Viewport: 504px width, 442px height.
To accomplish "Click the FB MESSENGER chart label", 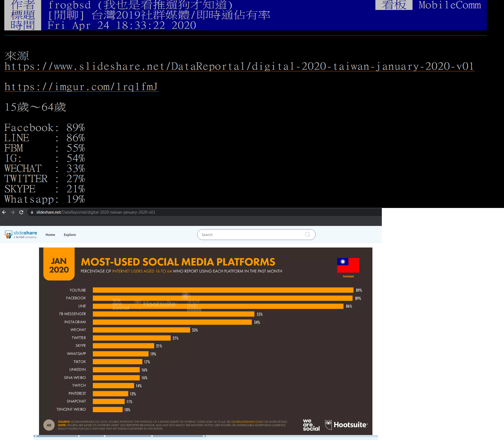I will pos(73,314).
